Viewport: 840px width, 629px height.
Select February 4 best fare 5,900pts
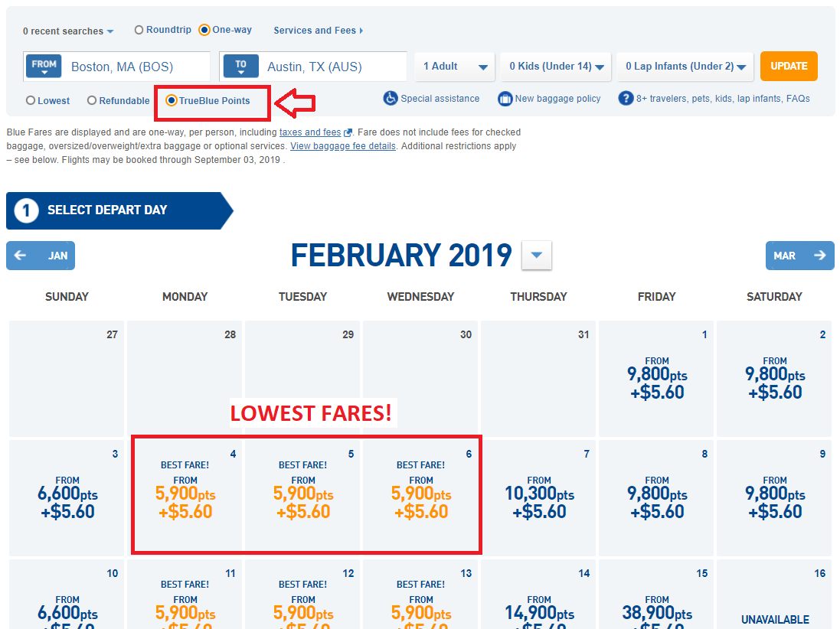pos(185,498)
